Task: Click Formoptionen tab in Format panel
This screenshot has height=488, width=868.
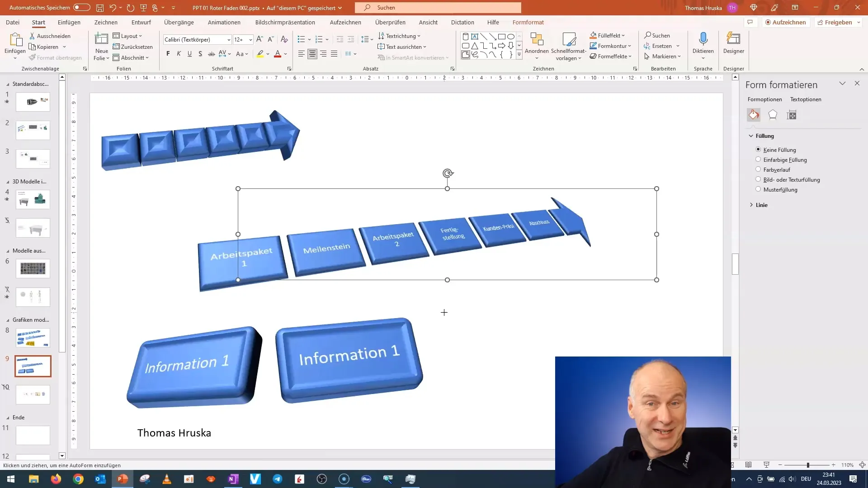Action: (x=765, y=99)
